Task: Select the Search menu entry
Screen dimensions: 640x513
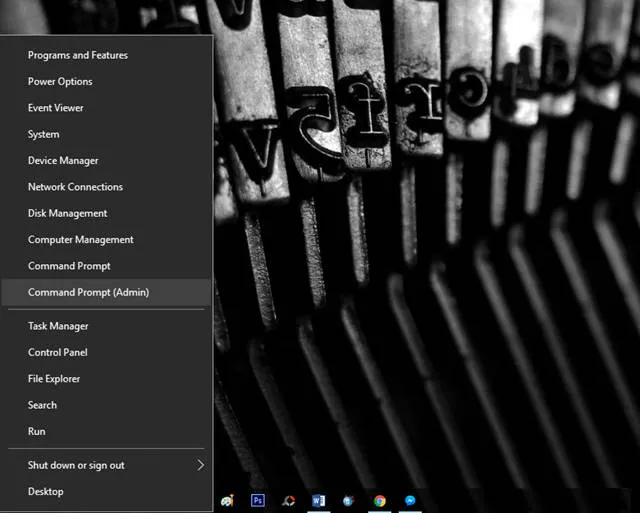Action: click(x=106, y=405)
